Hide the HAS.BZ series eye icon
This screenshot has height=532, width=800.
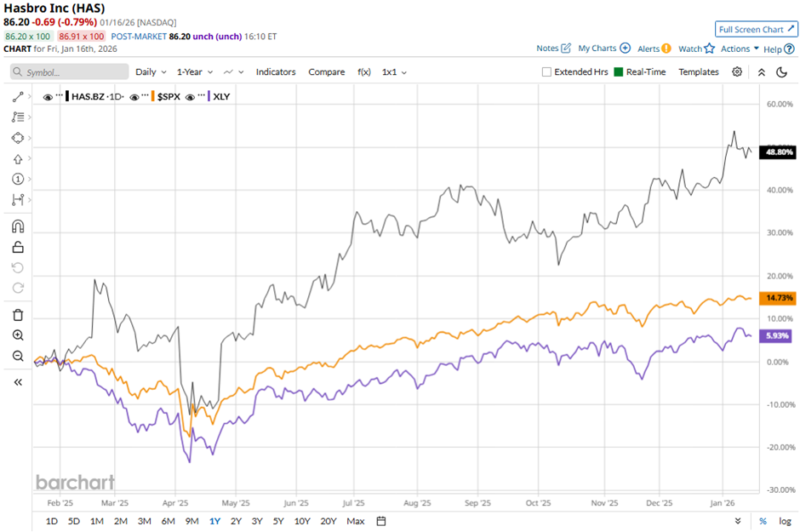pyautogui.click(x=48, y=97)
